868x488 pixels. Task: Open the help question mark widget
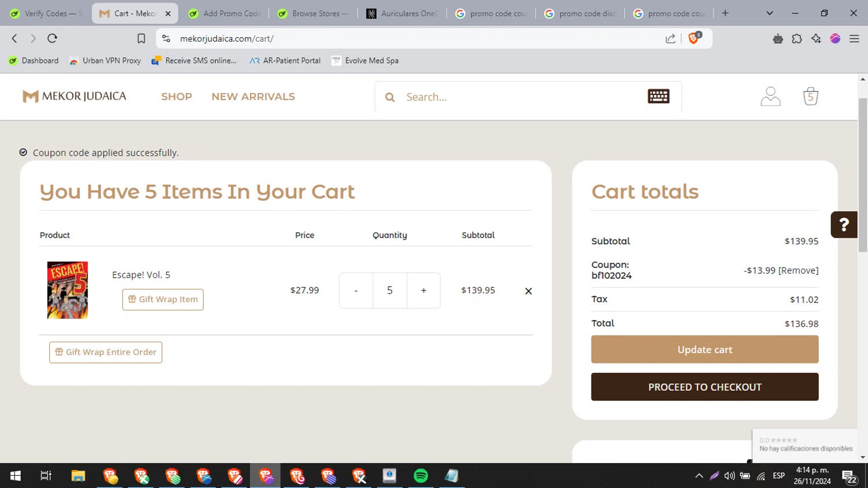click(844, 225)
